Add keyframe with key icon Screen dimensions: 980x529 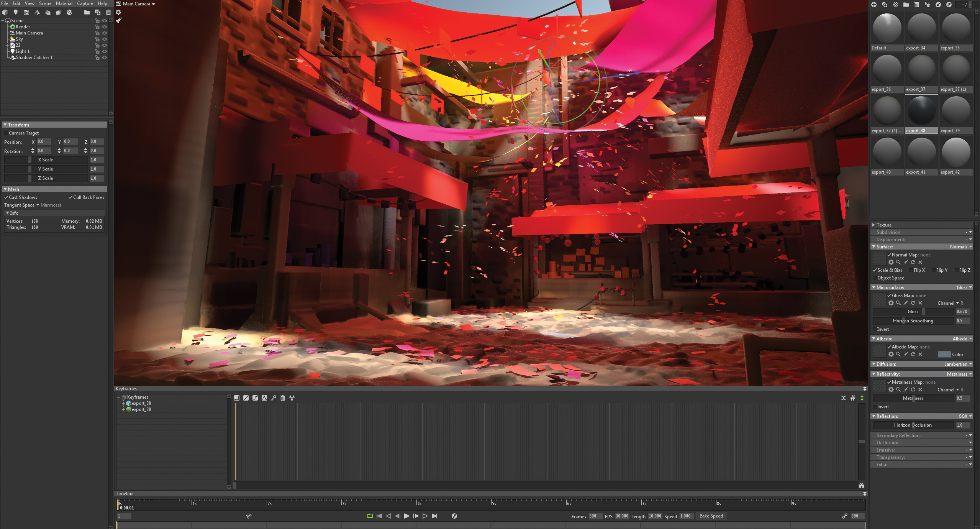click(x=274, y=398)
